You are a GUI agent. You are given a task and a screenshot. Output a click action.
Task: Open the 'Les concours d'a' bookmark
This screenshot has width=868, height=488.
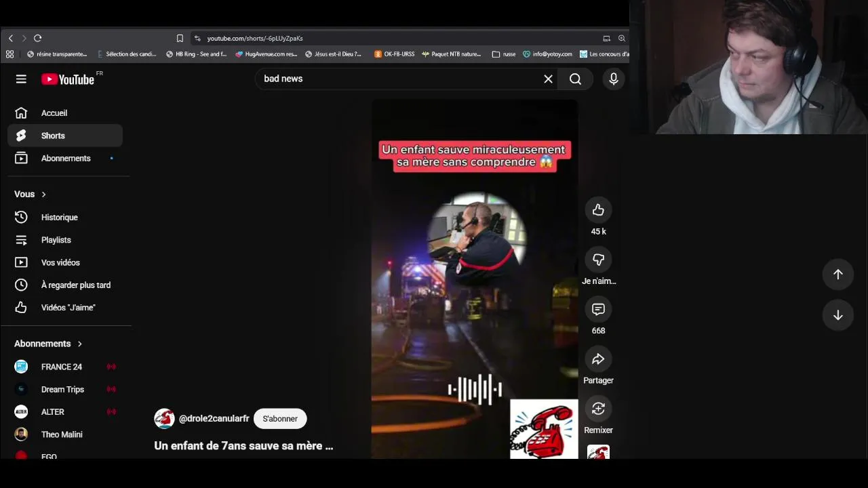point(604,54)
